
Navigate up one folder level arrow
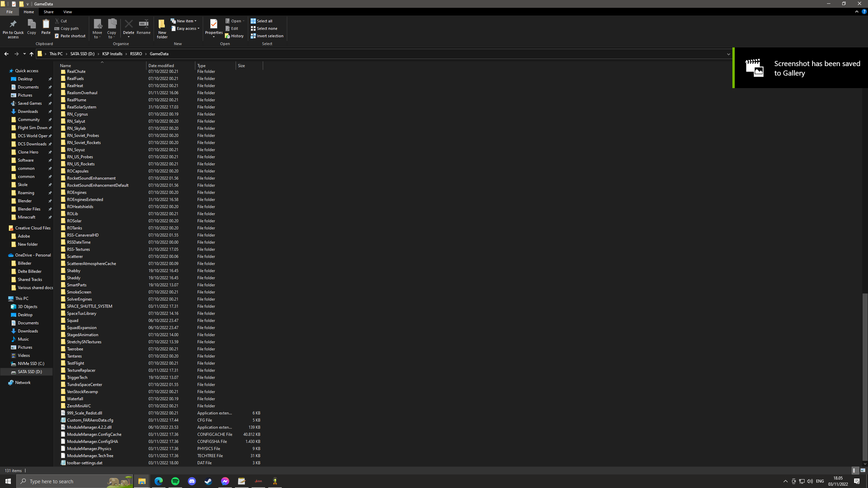pyautogui.click(x=32, y=54)
